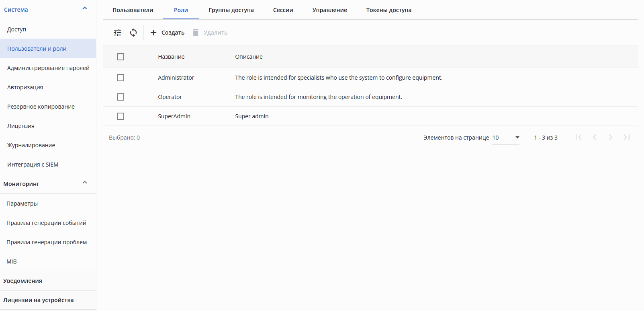Sort by the Название column header
Image resolution: width=644 pixels, height=311 pixels.
click(x=171, y=57)
